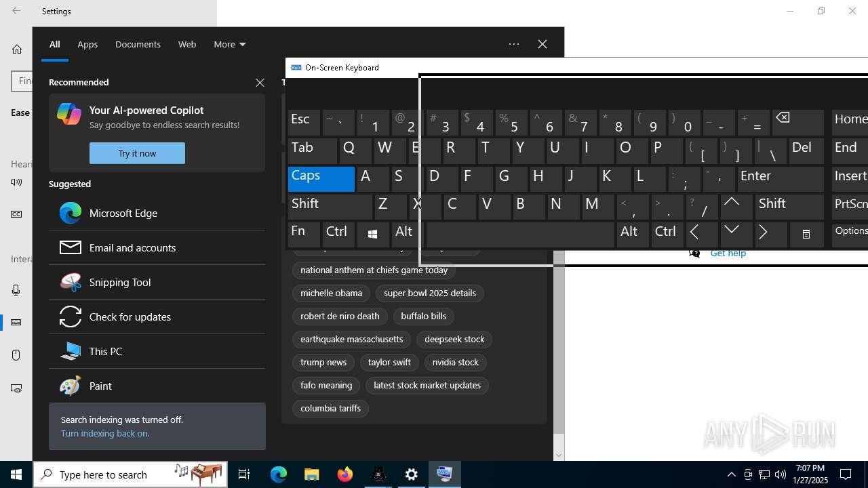Switch to the Web search tab
The height and width of the screenshot is (488, 868).
[x=187, y=44]
